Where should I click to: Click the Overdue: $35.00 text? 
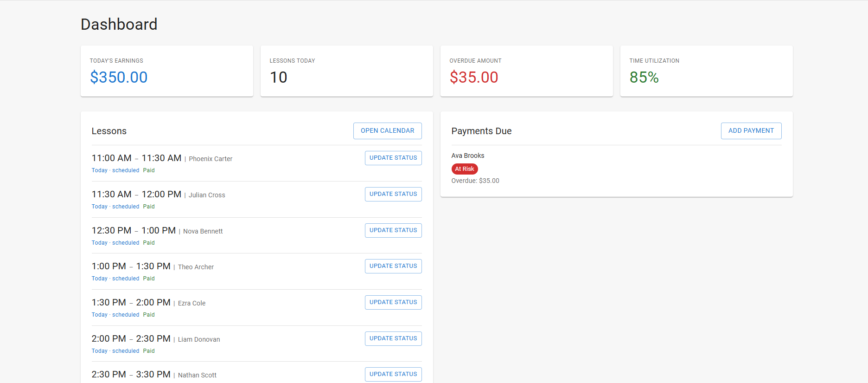(x=475, y=181)
